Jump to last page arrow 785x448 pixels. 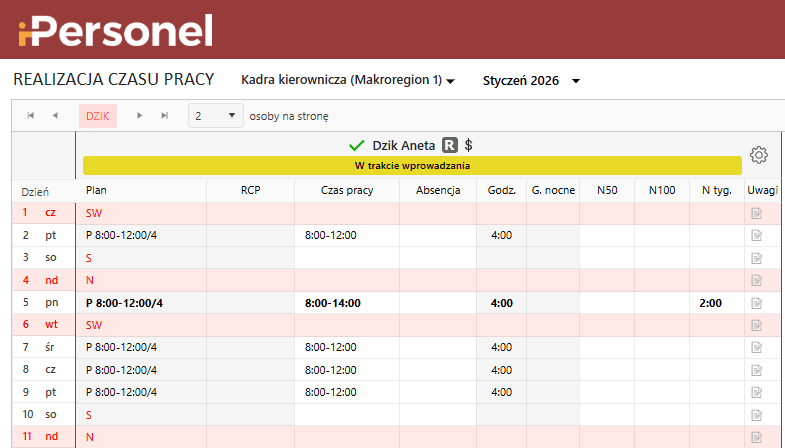[164, 116]
